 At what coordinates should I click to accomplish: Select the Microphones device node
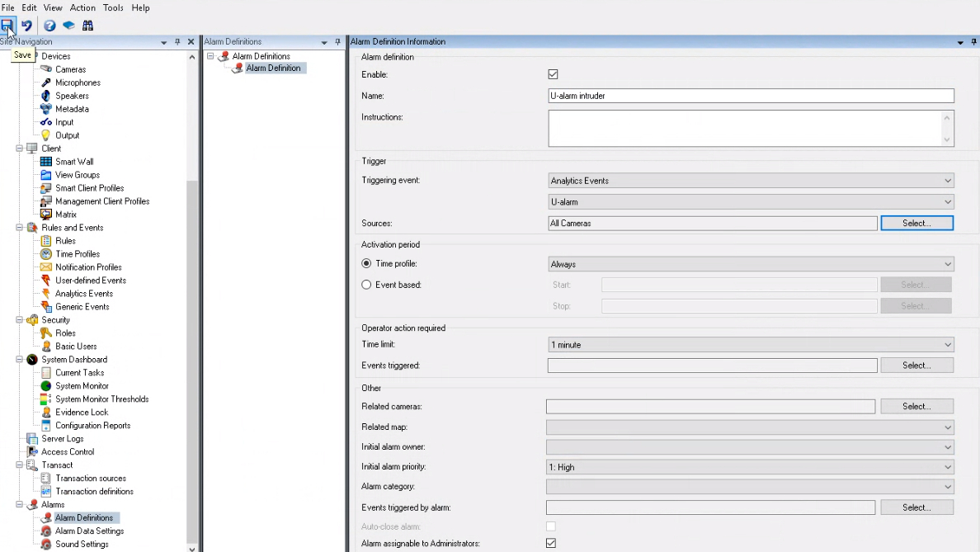click(x=78, y=83)
